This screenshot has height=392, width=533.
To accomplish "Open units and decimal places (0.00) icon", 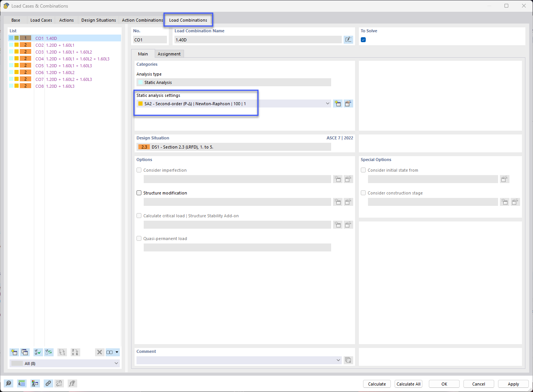I will [x=22, y=383].
